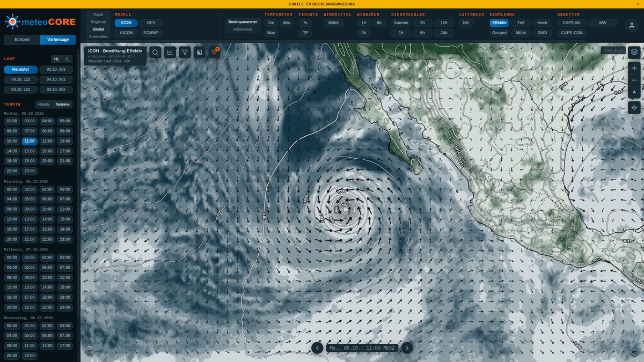Select the Rapid model domain

coord(98,14)
